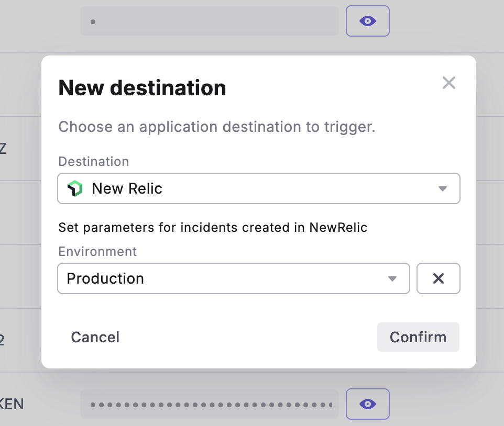The height and width of the screenshot is (426, 504).
Task: Remove the Environment parameter with X button
Action: tap(438, 278)
